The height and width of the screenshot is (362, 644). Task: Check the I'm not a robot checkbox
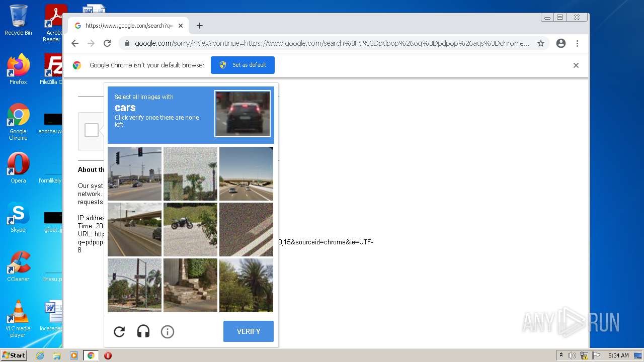92,130
